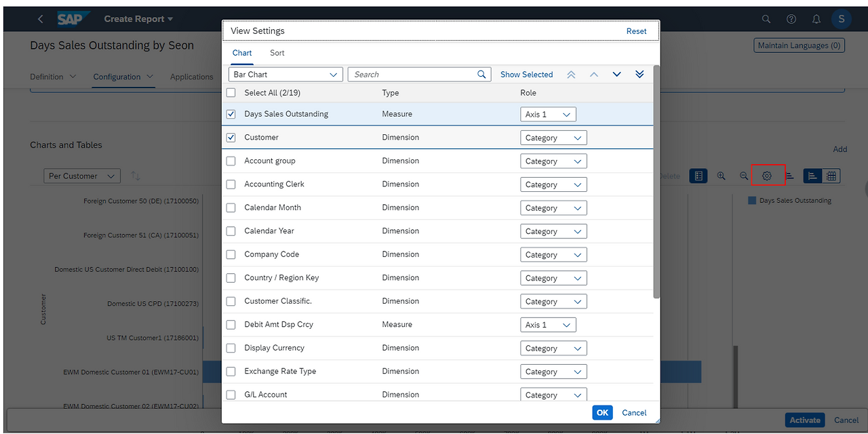Click the zoom in icon in chart toolbar
868x434 pixels.
point(722,176)
